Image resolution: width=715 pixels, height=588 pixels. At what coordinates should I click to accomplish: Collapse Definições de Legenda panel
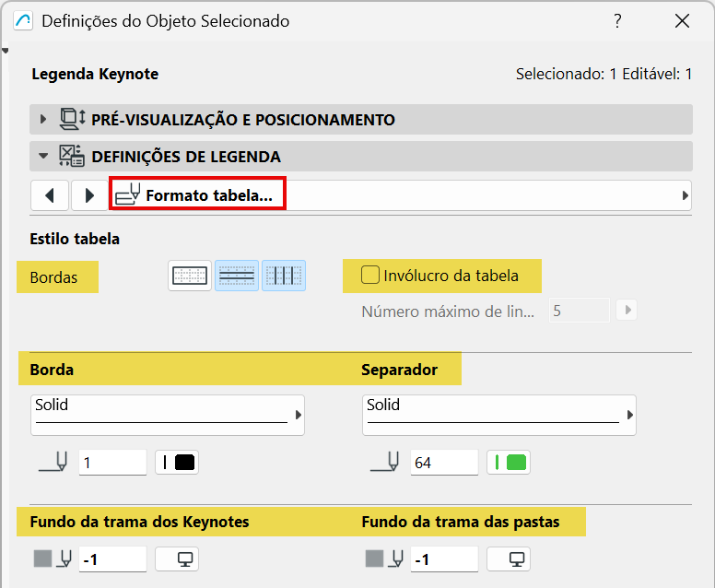pyautogui.click(x=42, y=156)
